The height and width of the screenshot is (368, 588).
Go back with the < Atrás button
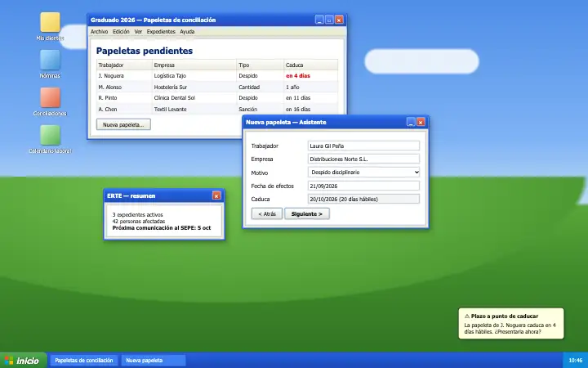[x=266, y=213]
